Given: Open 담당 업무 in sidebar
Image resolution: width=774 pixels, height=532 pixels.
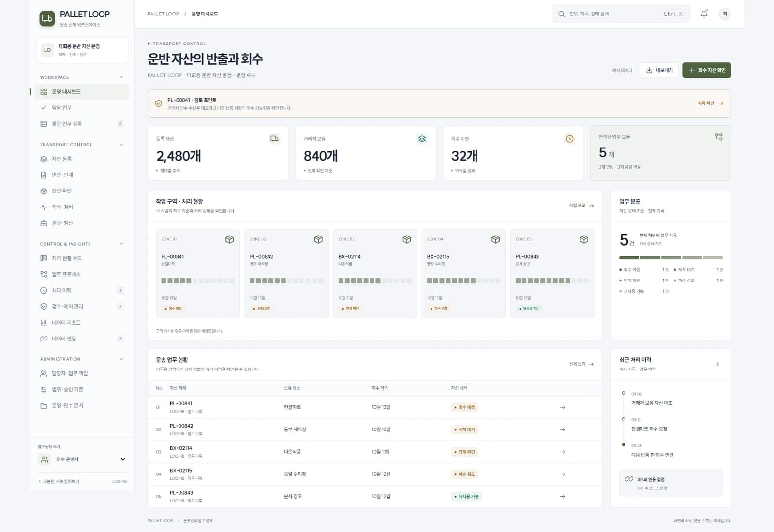Looking at the screenshot, I should 82,108.
